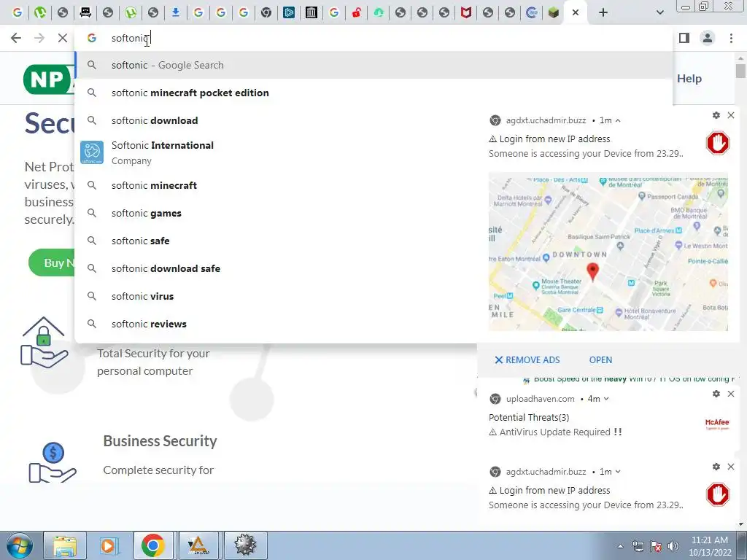Viewport: 747px width, 560px height.
Task: Click the house-and-padlock security icon
Action: pos(44,342)
